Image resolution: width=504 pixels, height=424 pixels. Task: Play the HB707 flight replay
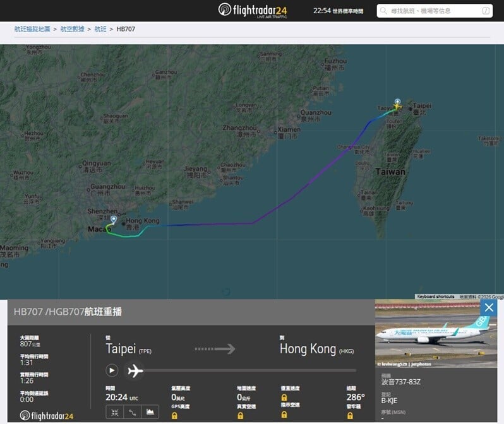[x=112, y=370]
